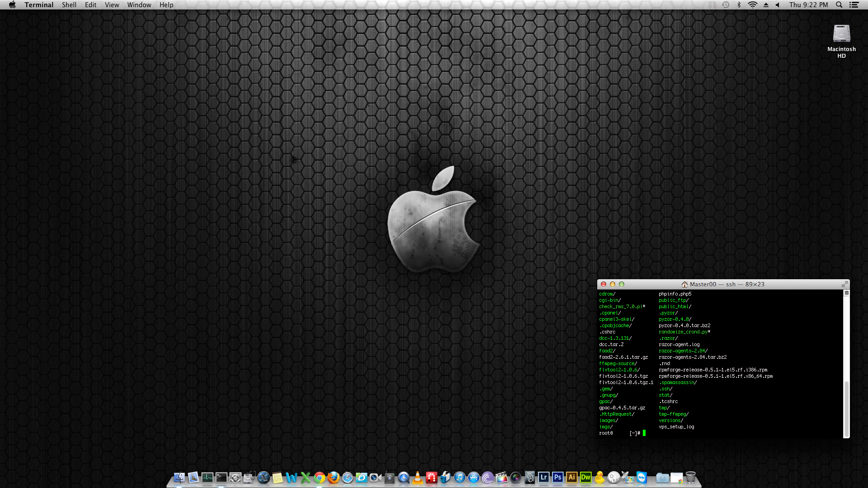The height and width of the screenshot is (488, 868).
Task: Click the volume speaker menu bar icon
Action: [778, 5]
